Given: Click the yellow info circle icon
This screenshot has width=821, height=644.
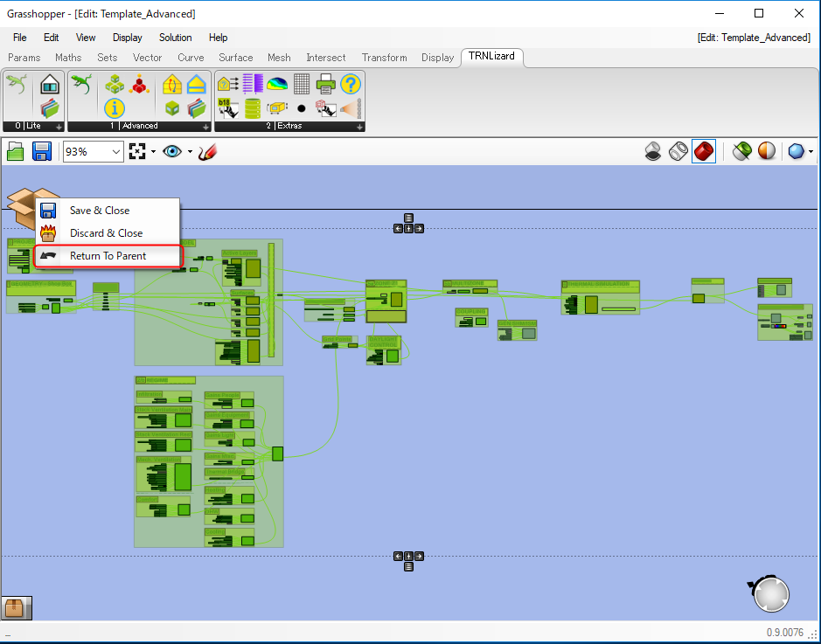Looking at the screenshot, I should pyautogui.click(x=115, y=108).
